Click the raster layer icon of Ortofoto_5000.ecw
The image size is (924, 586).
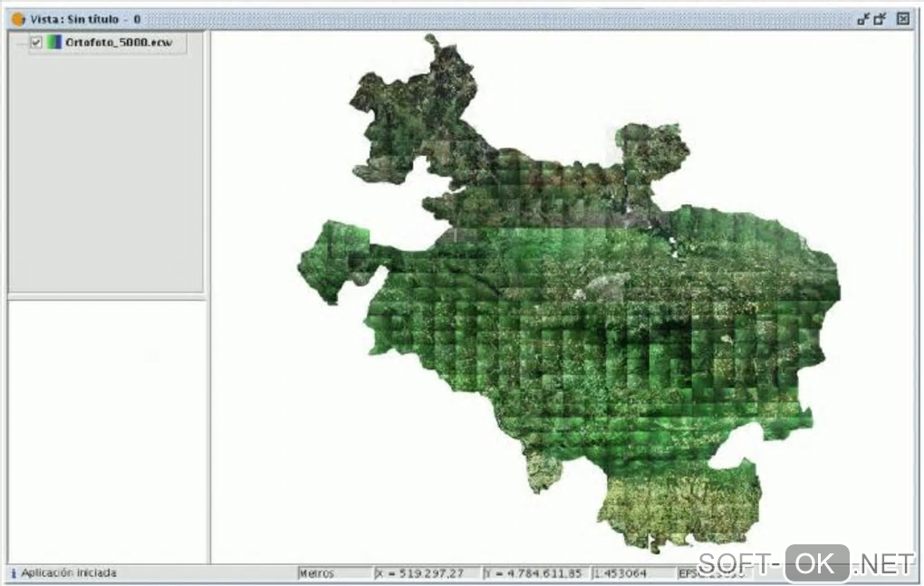[x=54, y=43]
